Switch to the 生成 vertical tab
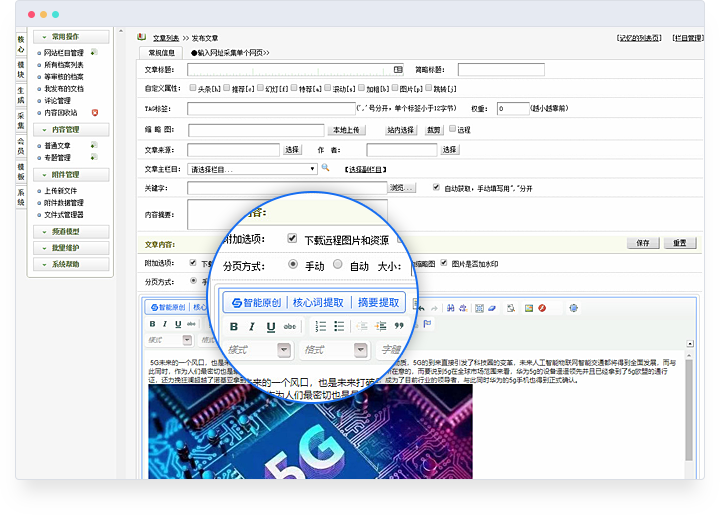720x515 pixels. tap(21, 95)
